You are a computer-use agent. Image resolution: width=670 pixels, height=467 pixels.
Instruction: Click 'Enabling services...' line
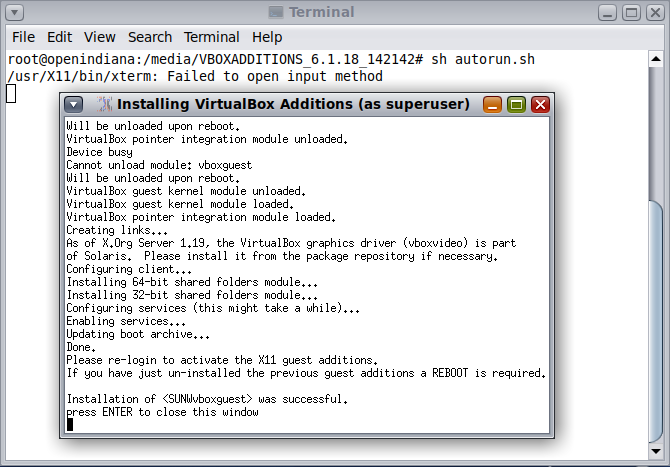(126, 321)
